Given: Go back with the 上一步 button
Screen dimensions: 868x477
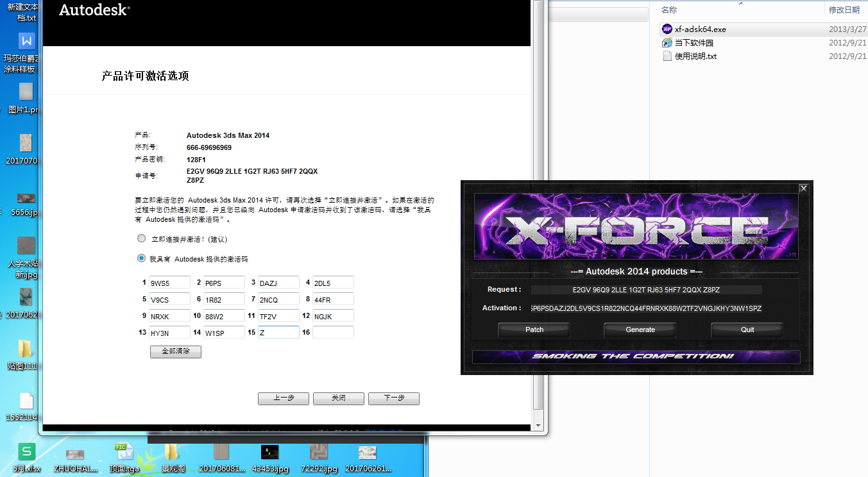Looking at the screenshot, I should coord(284,398).
